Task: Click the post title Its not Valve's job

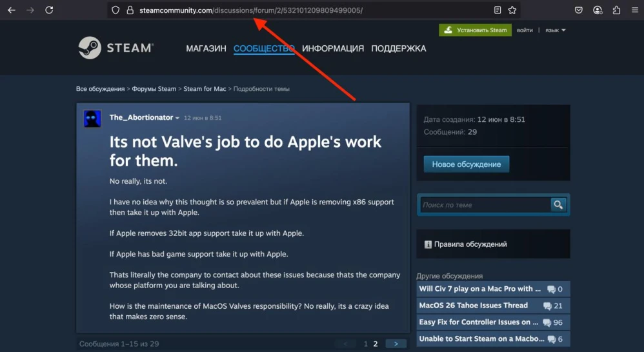Action: (245, 151)
